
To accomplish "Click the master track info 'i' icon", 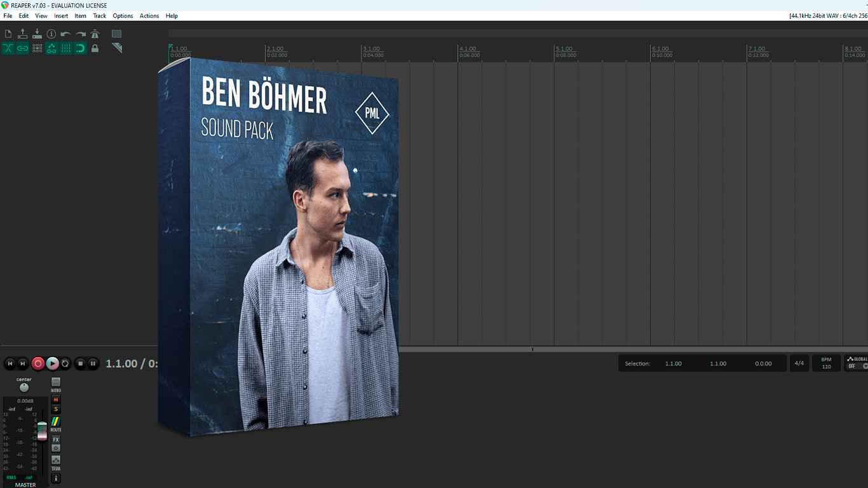I will pos(56,478).
